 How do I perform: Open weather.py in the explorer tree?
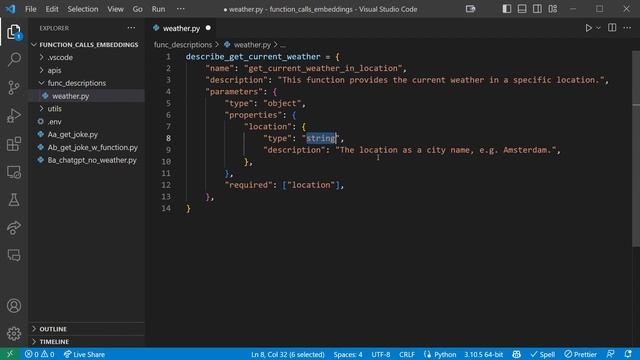86,96
